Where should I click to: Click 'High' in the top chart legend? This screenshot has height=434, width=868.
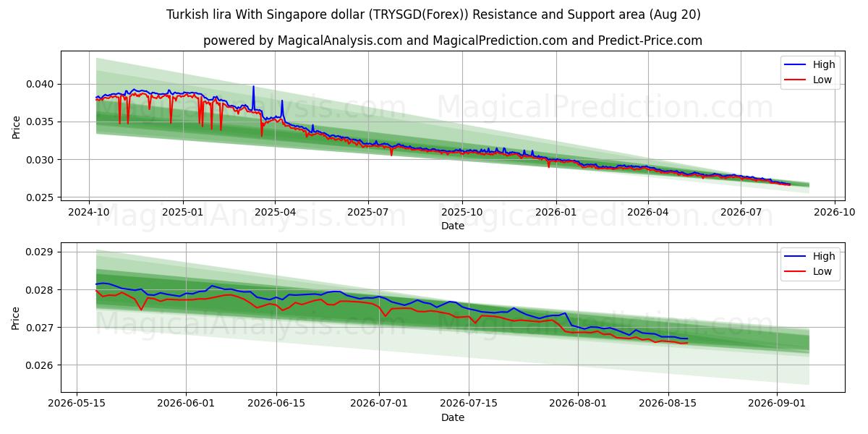824,64
